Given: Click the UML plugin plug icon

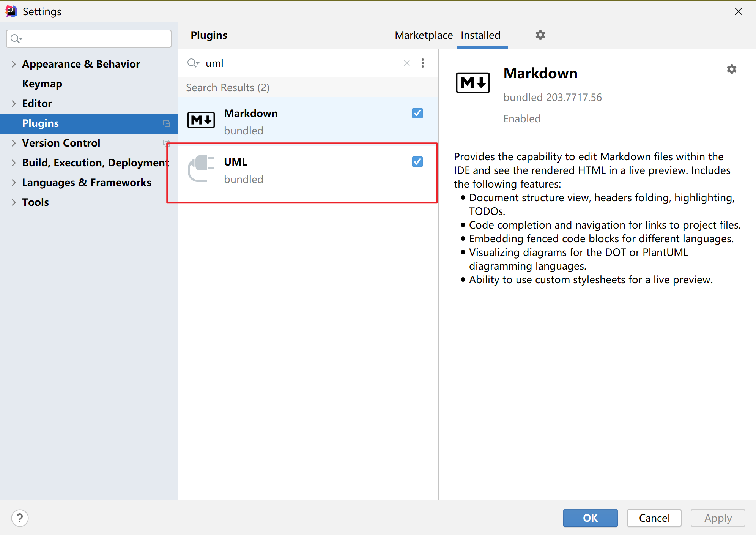Looking at the screenshot, I should [x=201, y=169].
